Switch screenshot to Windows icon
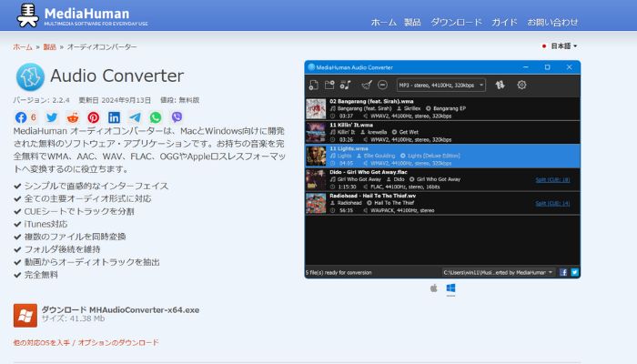 point(450,288)
